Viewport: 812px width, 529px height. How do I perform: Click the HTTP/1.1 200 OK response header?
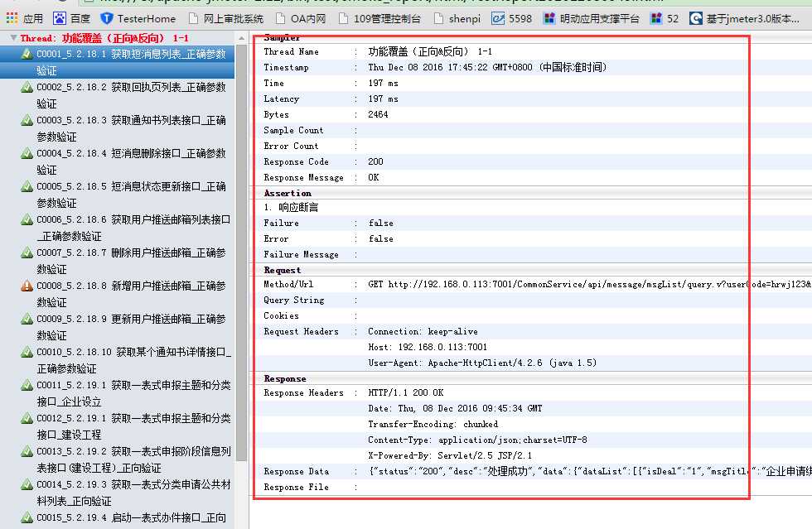click(405, 393)
